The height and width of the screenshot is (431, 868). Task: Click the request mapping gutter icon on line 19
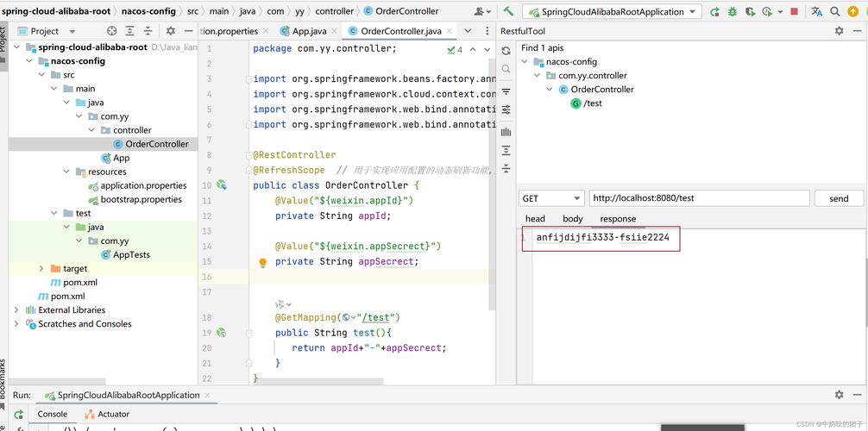[222, 333]
